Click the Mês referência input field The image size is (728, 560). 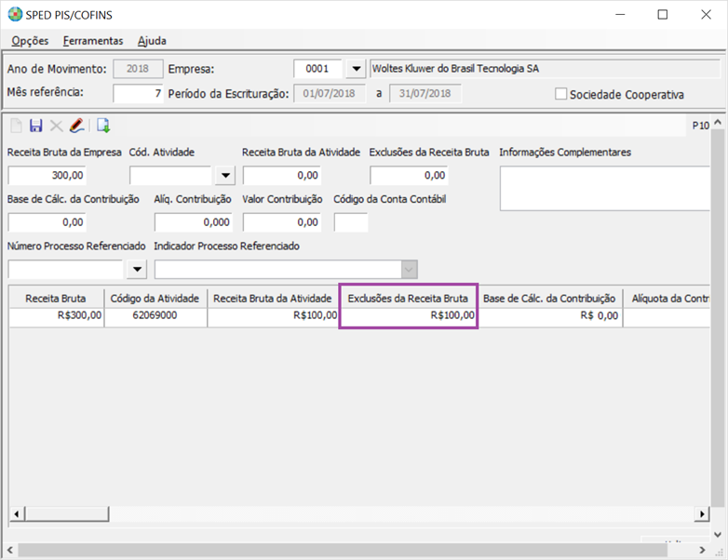(x=138, y=93)
